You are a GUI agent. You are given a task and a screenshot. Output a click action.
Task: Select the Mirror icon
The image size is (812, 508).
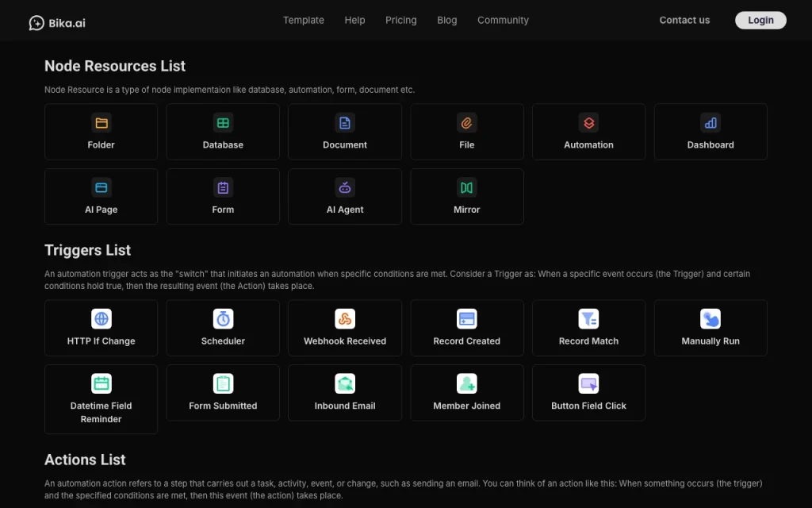tap(466, 187)
